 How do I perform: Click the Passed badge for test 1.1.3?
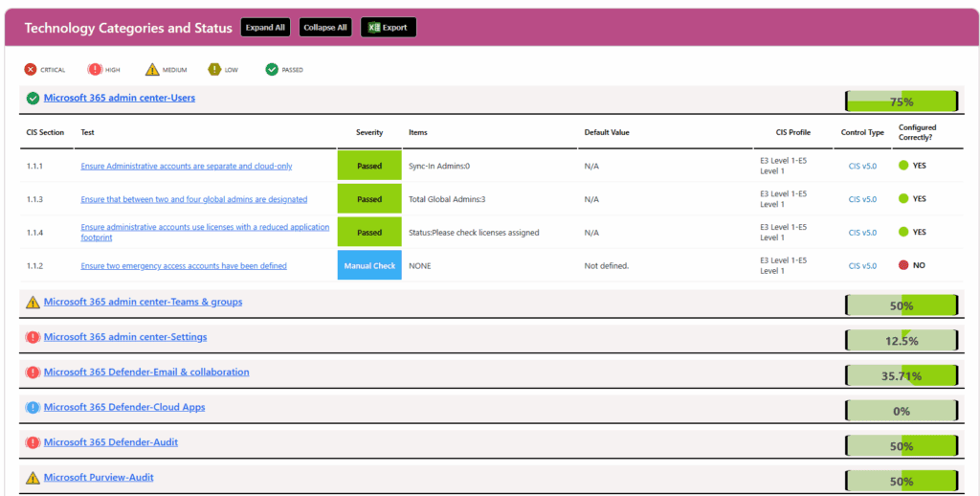point(369,199)
